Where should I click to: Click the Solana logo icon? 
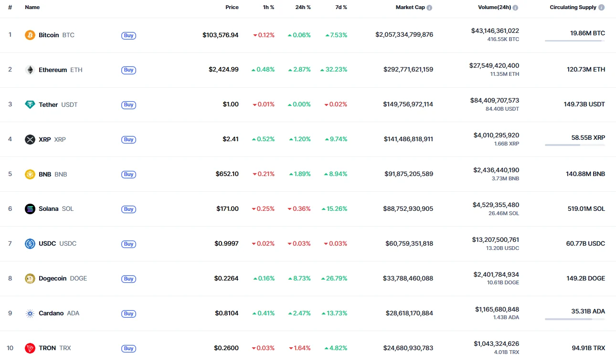(30, 209)
